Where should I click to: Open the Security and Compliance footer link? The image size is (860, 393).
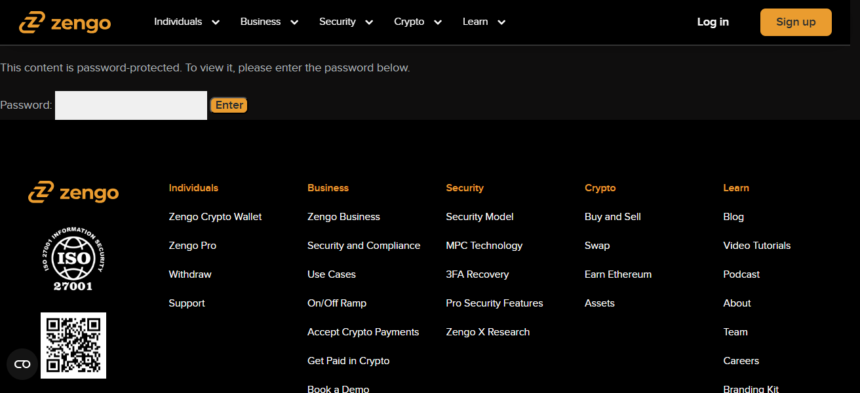point(364,246)
